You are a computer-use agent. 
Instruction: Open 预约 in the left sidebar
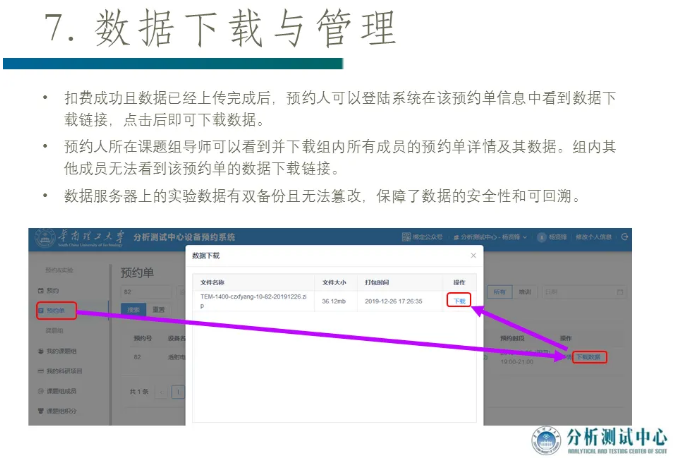pos(53,290)
